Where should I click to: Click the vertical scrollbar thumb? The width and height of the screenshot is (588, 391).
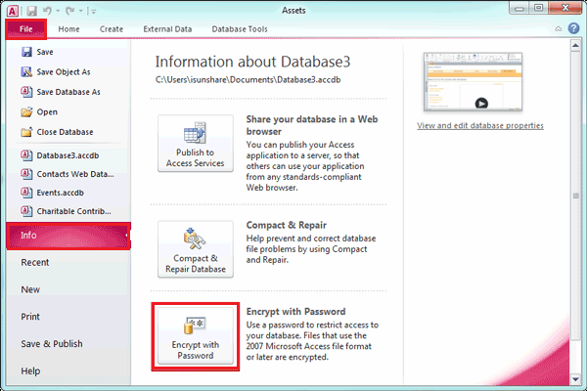(x=575, y=195)
